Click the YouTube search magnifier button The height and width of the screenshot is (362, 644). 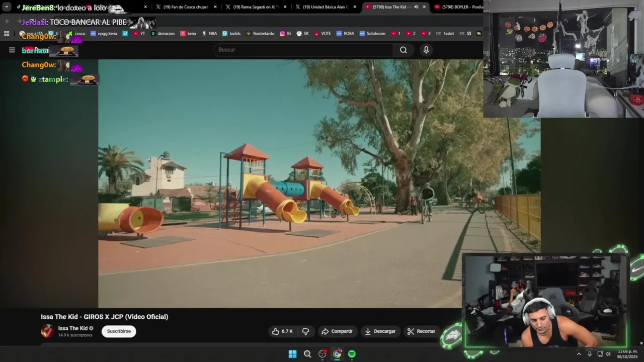coord(404,50)
